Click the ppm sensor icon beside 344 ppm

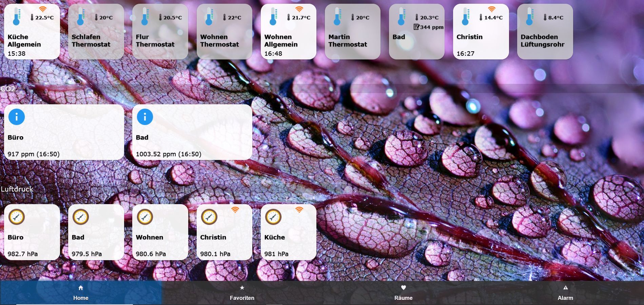pos(416,27)
